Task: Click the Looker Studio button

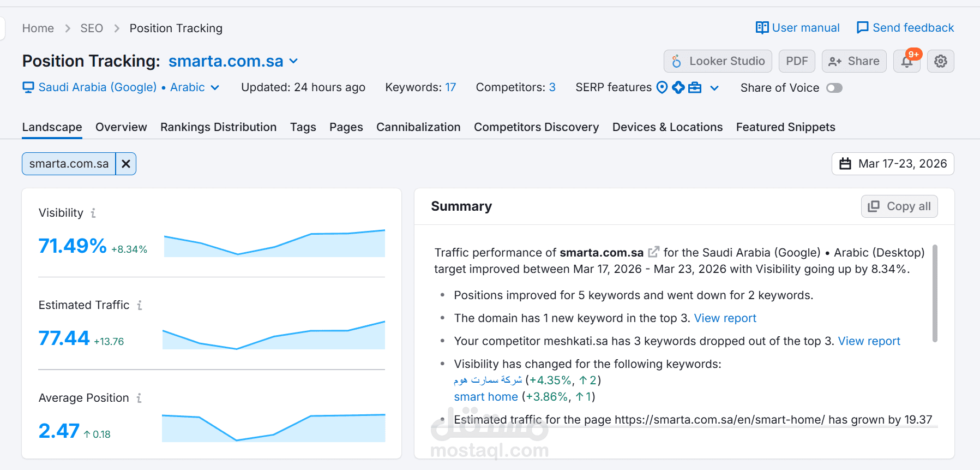Action: (x=718, y=61)
